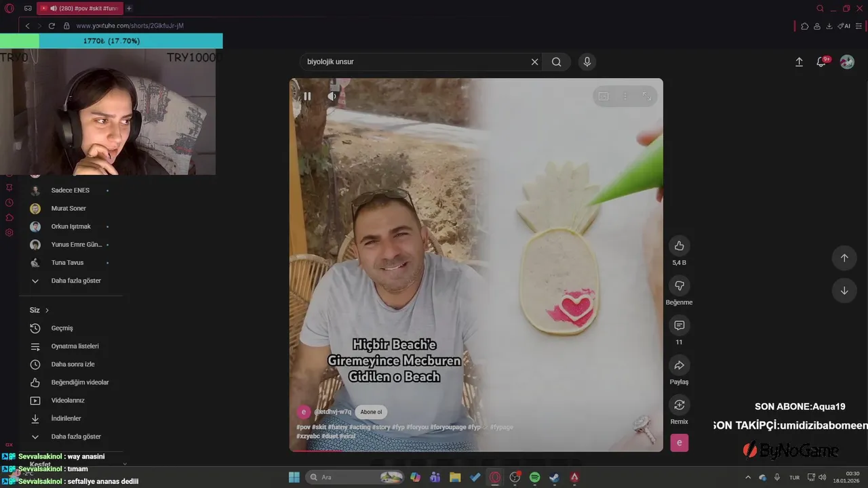Subscribe with the Abone ol button
868x488 pixels.
point(371,412)
